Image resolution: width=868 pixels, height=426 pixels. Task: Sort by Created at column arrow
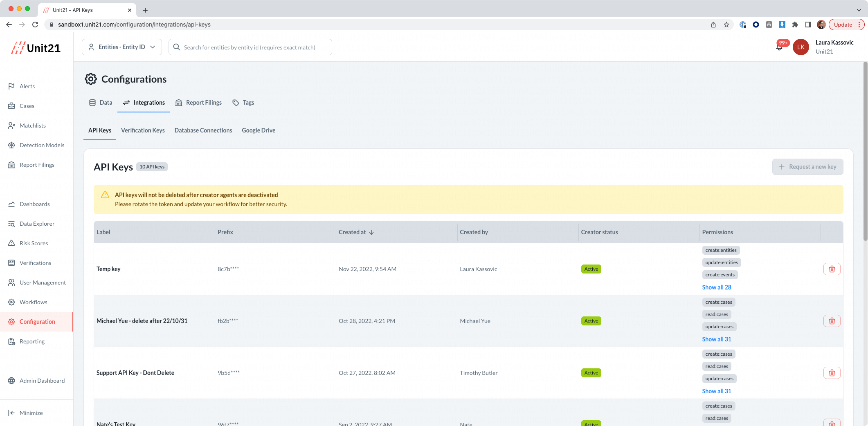371,232
